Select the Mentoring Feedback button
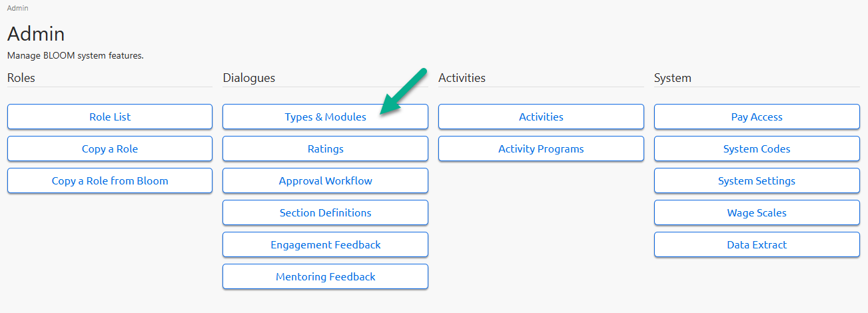 pyautogui.click(x=325, y=276)
